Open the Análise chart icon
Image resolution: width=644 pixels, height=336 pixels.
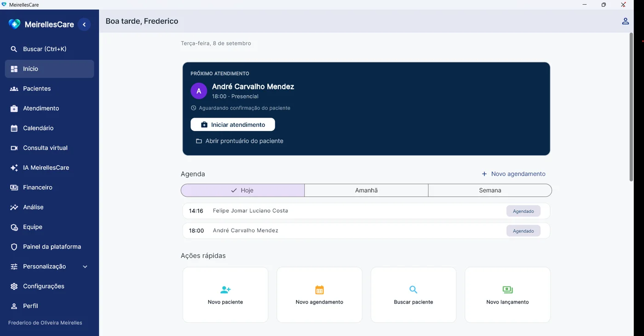pos(14,207)
